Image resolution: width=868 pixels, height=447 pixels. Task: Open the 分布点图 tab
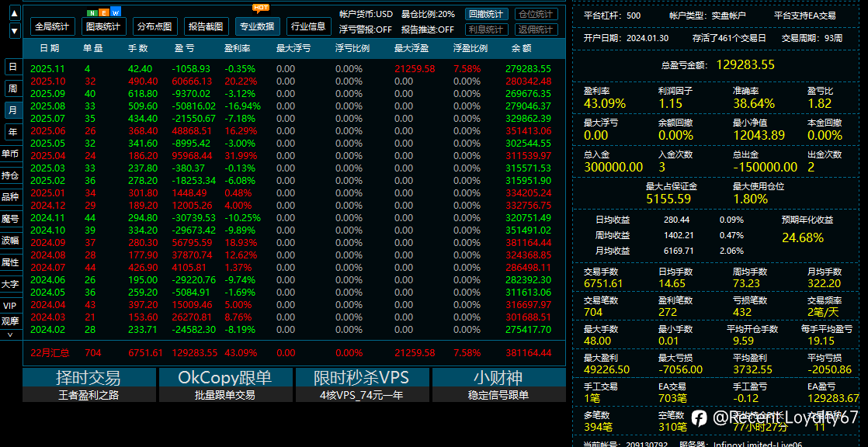[155, 26]
